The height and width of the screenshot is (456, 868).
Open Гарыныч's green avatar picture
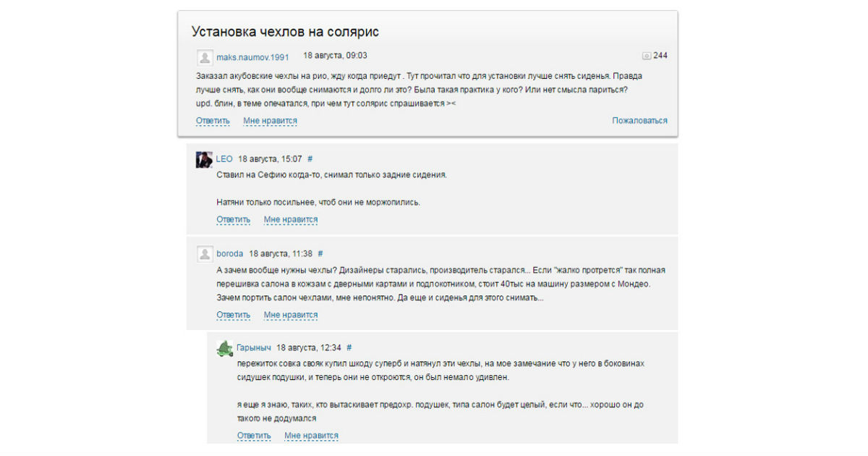point(224,349)
